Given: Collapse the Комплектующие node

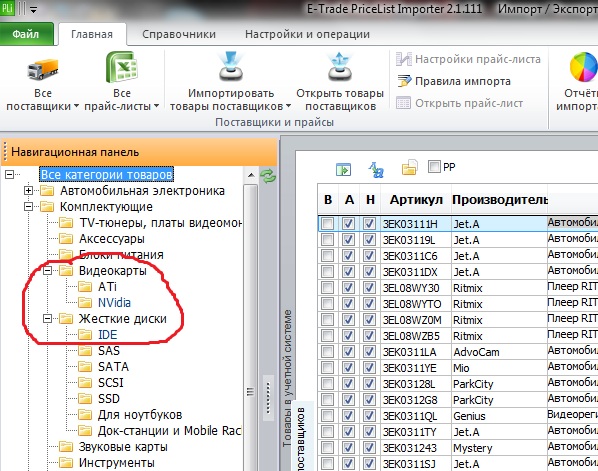Looking at the screenshot, I should coord(28,206).
